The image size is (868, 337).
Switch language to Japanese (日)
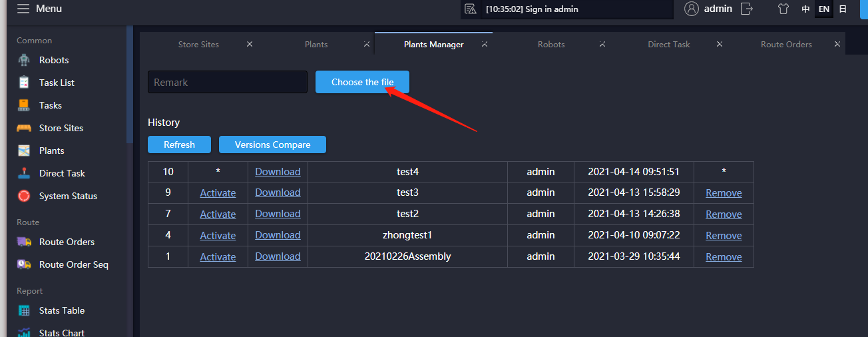(843, 9)
